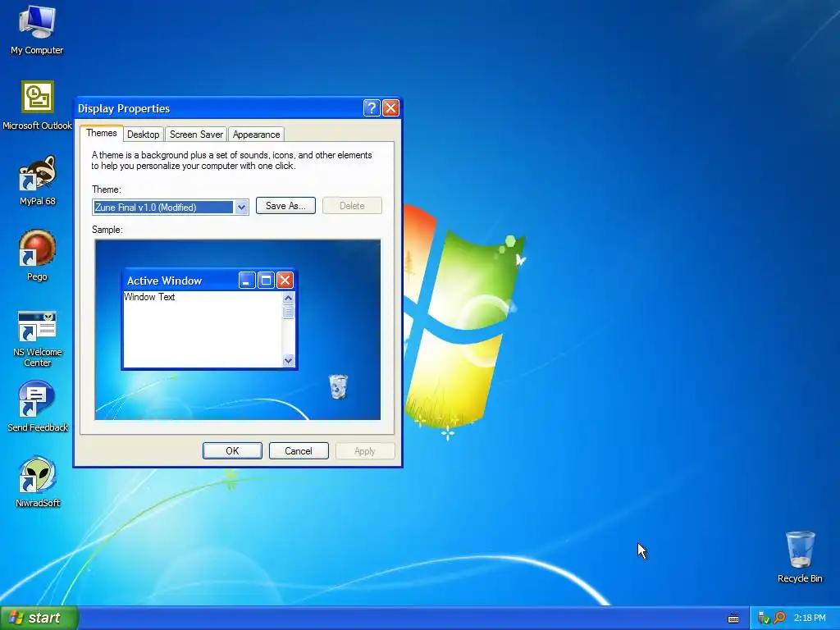Open the Screen Saver tab

point(196,135)
